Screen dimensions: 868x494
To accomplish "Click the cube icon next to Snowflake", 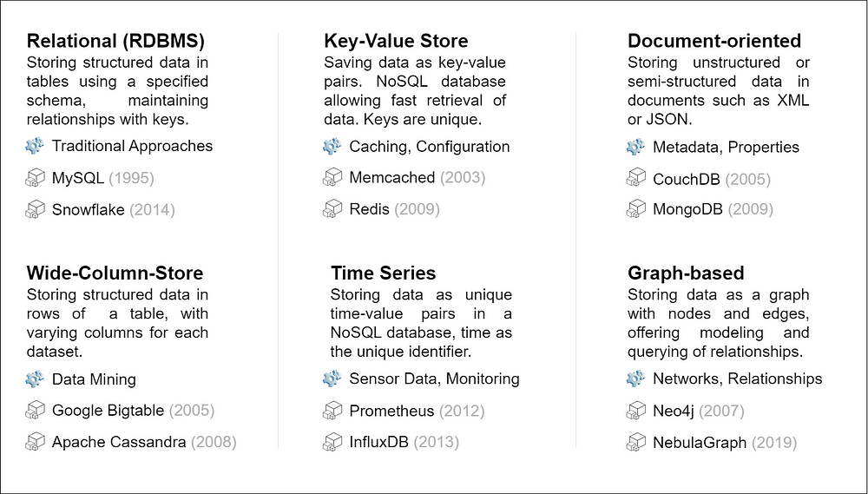I will pyautogui.click(x=35, y=209).
